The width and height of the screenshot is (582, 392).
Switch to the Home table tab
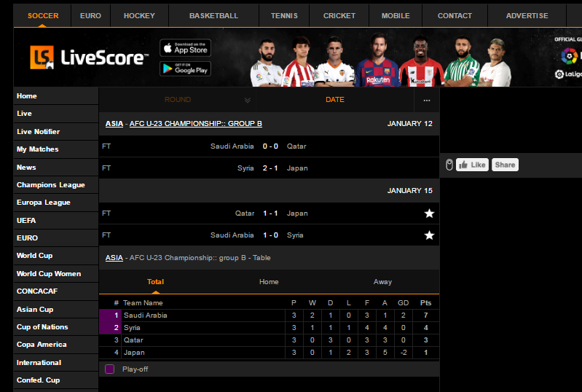click(x=269, y=282)
